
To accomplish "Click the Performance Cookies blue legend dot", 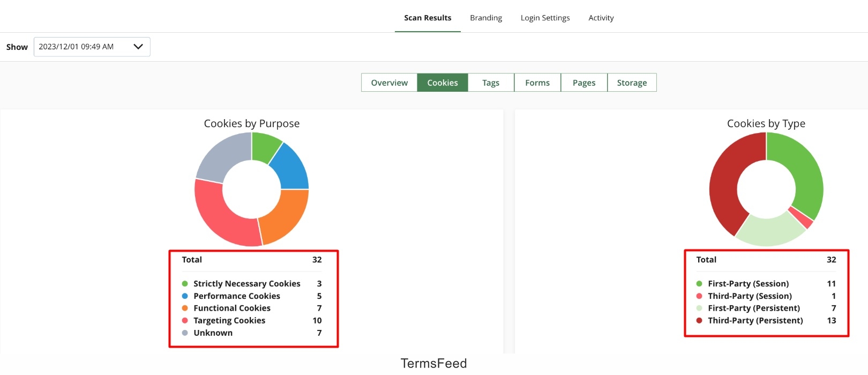I will pyautogui.click(x=185, y=296).
